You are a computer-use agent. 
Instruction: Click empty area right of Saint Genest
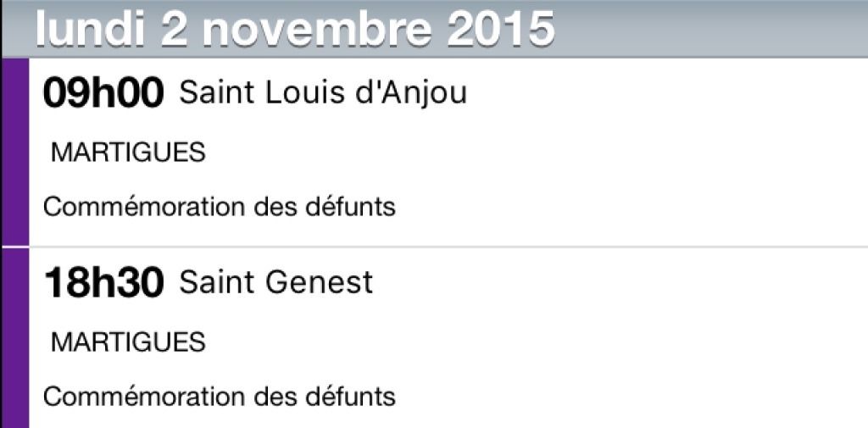620,282
